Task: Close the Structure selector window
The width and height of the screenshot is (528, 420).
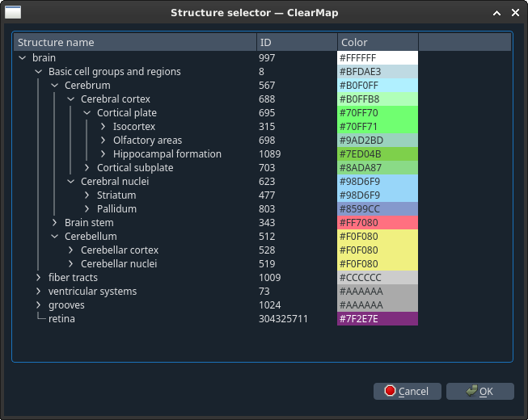Action: click(x=515, y=13)
